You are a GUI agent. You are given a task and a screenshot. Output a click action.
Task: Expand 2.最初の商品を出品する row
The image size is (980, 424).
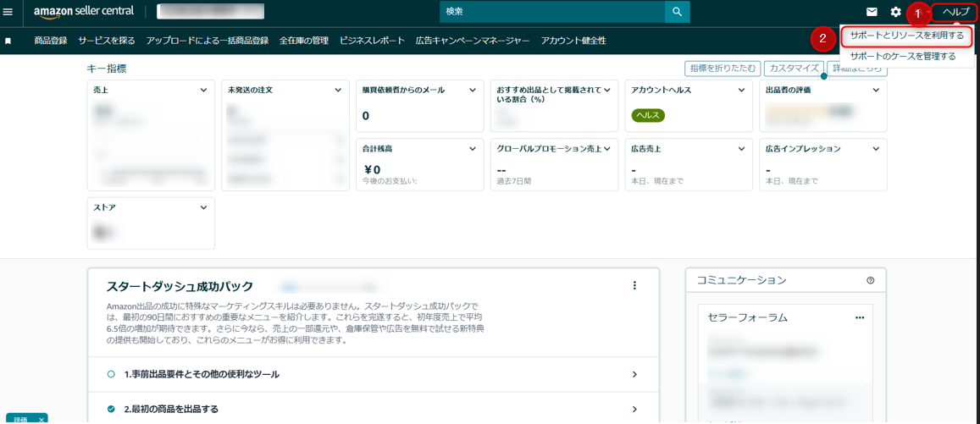pyautogui.click(x=374, y=409)
